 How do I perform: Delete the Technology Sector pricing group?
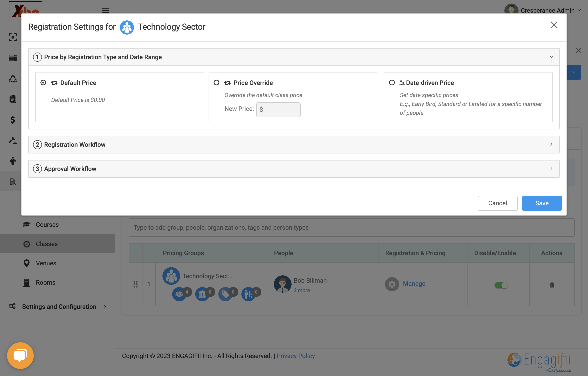[x=552, y=285]
